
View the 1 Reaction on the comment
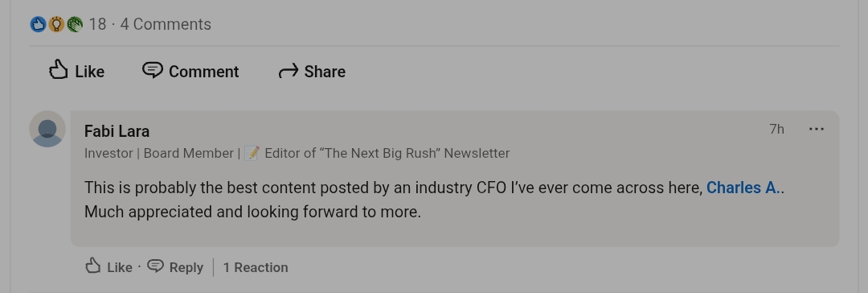pos(256,267)
